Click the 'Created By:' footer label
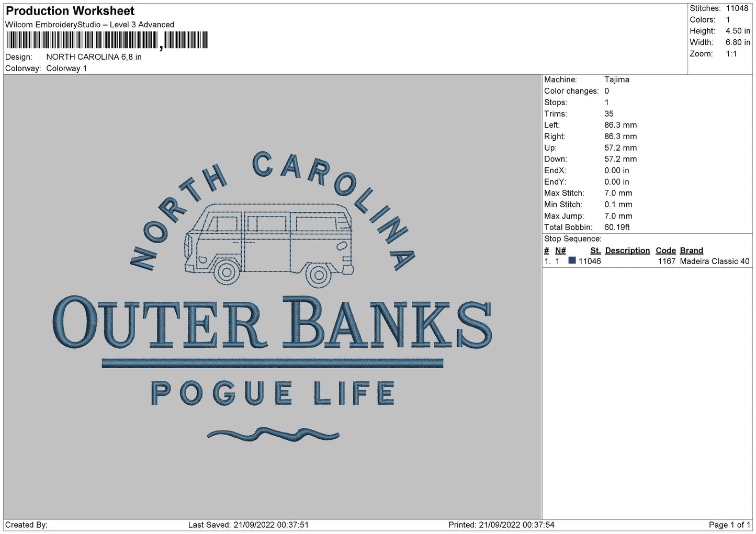Image resolution: width=756 pixels, height=534 pixels. tap(26, 525)
